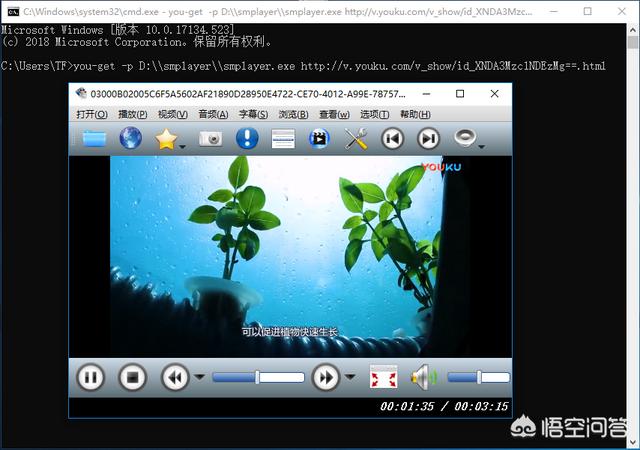
Task: Click the film clapper video icon
Action: 319,139
